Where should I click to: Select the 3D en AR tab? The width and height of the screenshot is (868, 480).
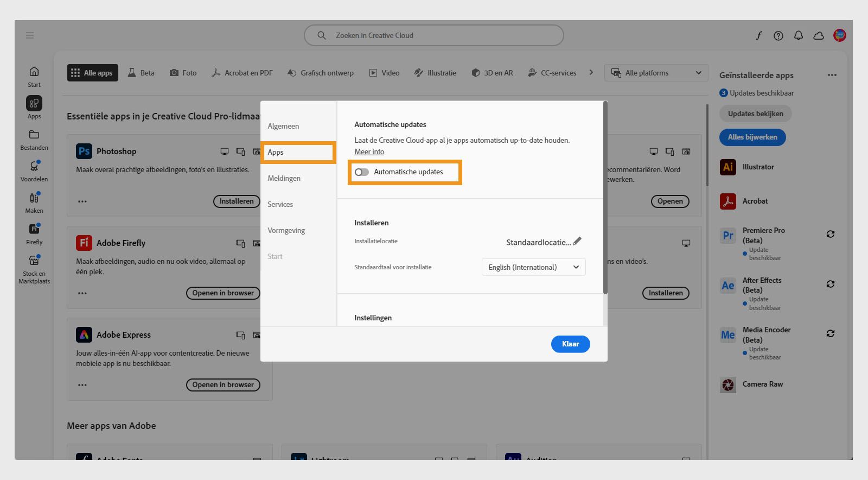[492, 73]
